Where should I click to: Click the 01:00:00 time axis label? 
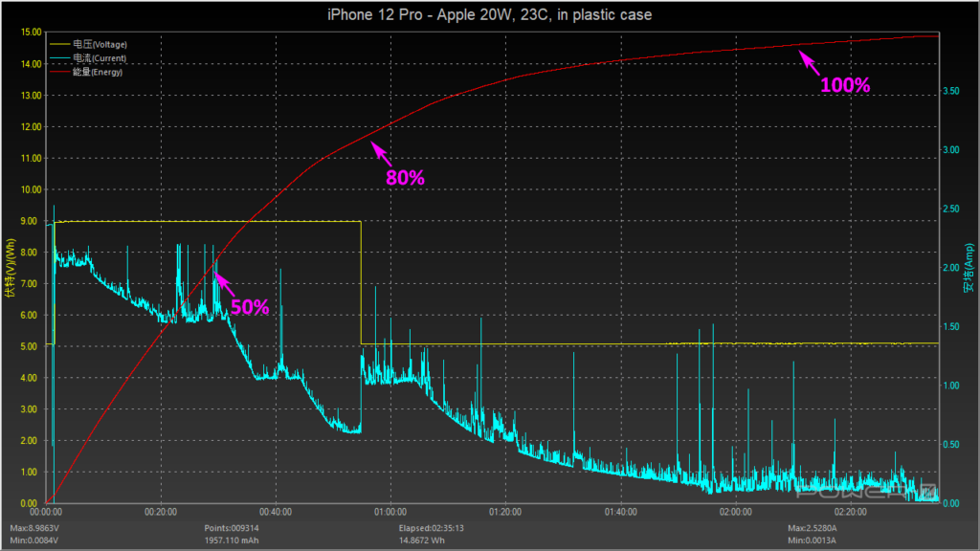tap(390, 513)
